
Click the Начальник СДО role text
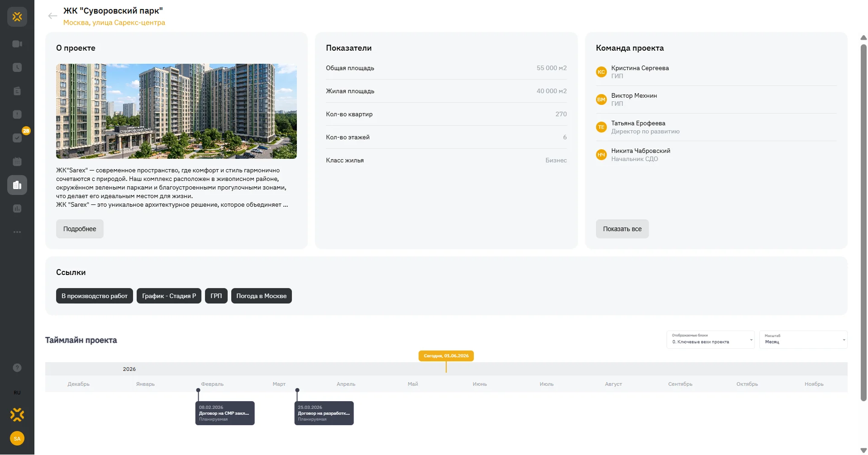(634, 159)
